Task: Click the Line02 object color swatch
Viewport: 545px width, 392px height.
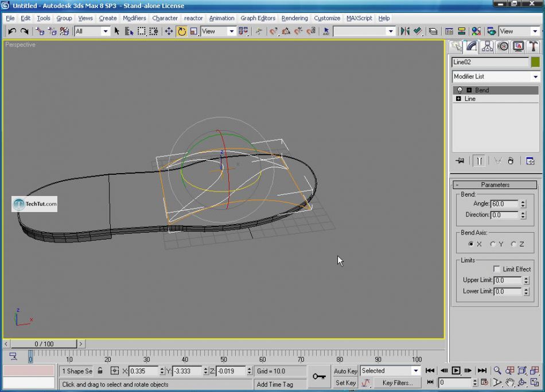Action: pyautogui.click(x=535, y=62)
